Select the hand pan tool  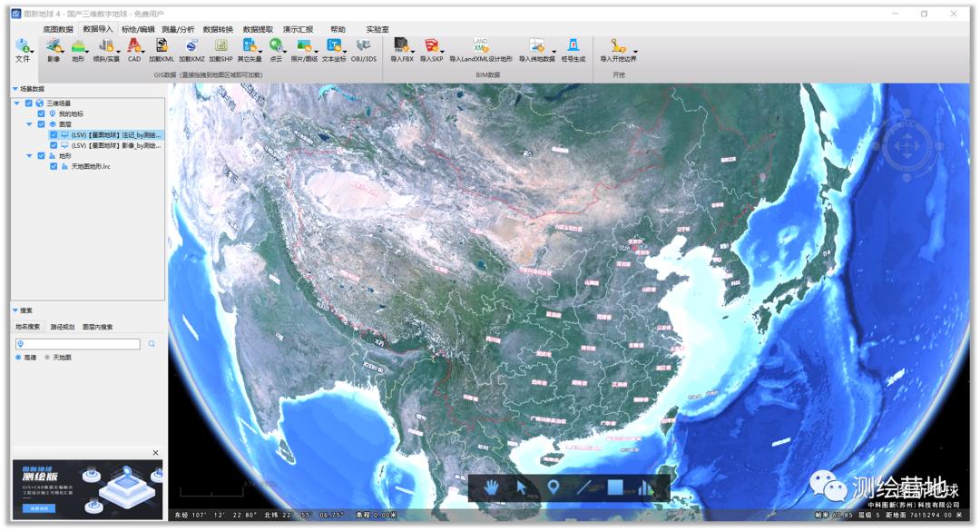pos(491,487)
